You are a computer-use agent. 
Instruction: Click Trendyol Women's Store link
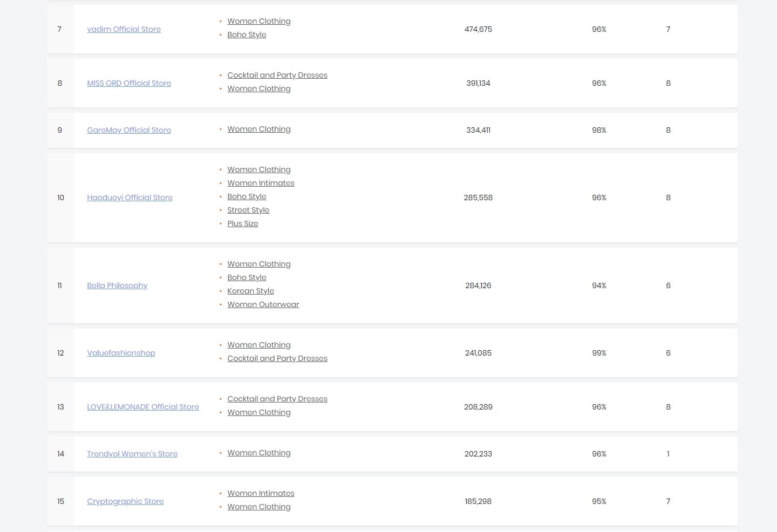(132, 454)
